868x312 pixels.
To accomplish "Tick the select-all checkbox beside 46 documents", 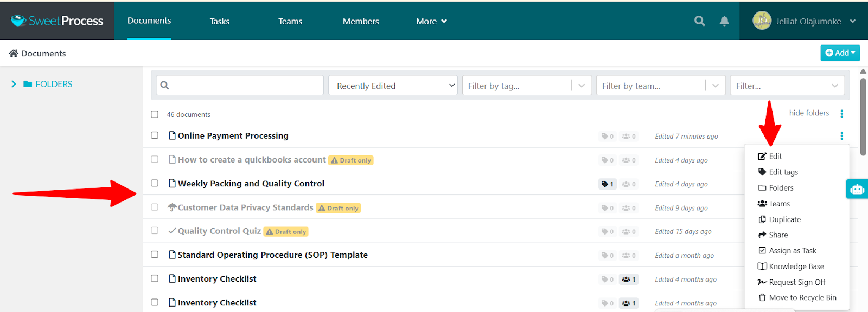I will pos(155,114).
